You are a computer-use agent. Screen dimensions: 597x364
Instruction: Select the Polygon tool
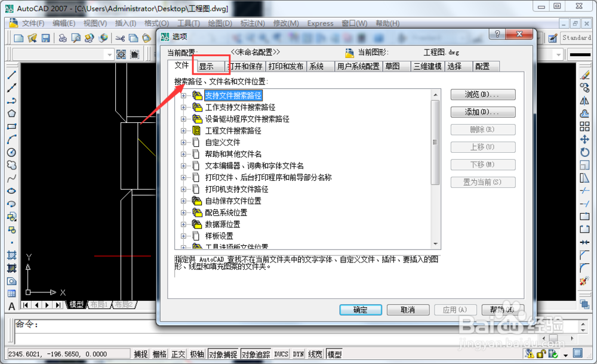[x=12, y=113]
